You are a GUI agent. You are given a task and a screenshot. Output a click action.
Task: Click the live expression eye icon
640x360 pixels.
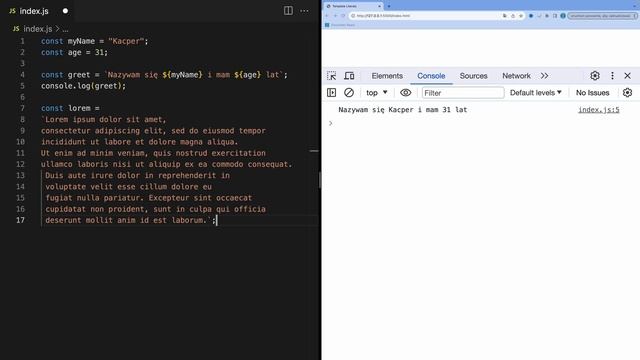tap(405, 93)
